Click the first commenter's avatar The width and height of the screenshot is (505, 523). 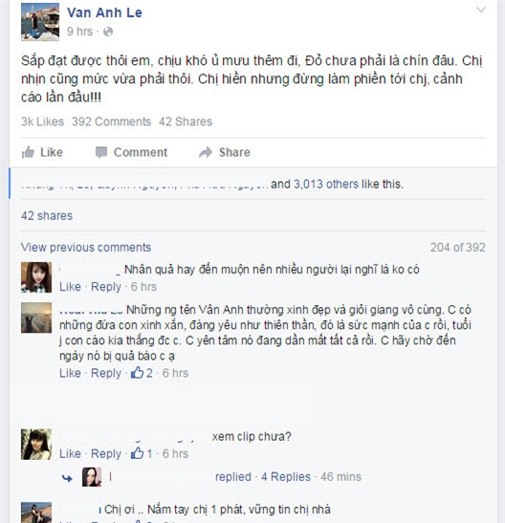click(x=36, y=278)
